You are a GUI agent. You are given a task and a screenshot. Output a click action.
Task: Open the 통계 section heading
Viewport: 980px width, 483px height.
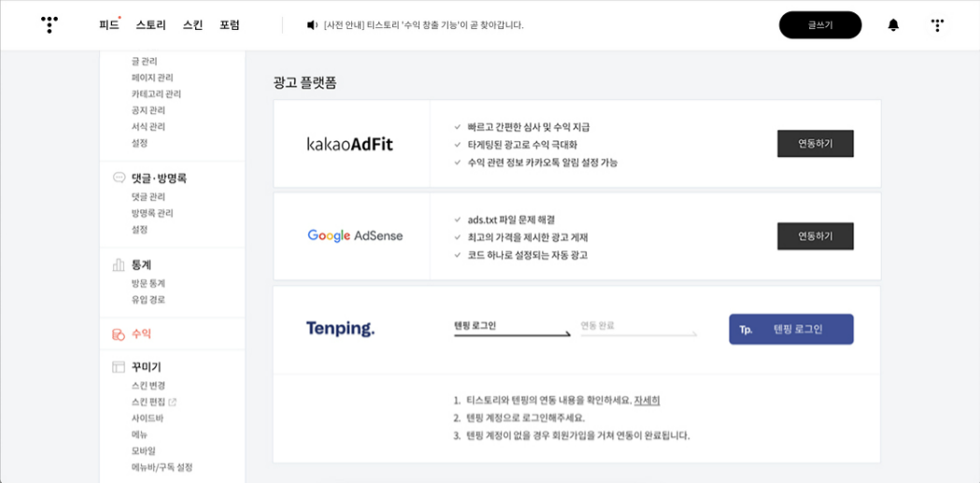[141, 265]
